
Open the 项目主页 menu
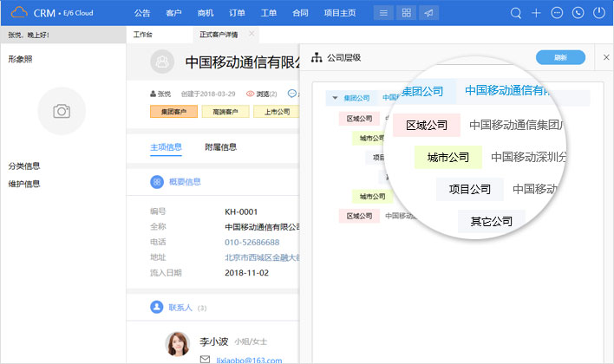340,13
